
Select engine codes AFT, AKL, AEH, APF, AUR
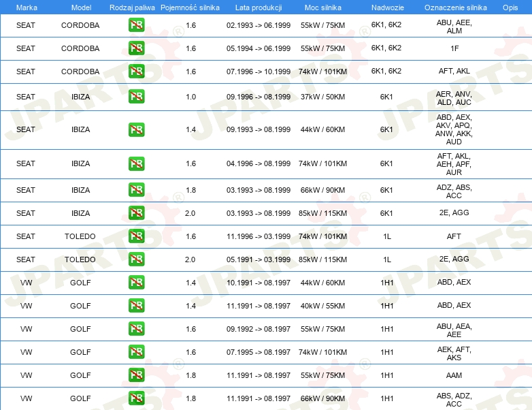(x=454, y=164)
